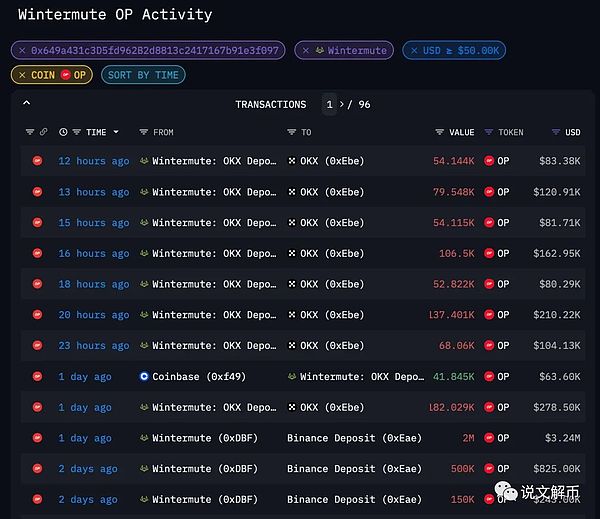Filter by the VALUE column
Image resolution: width=600 pixels, height=519 pixels.
pos(439,132)
